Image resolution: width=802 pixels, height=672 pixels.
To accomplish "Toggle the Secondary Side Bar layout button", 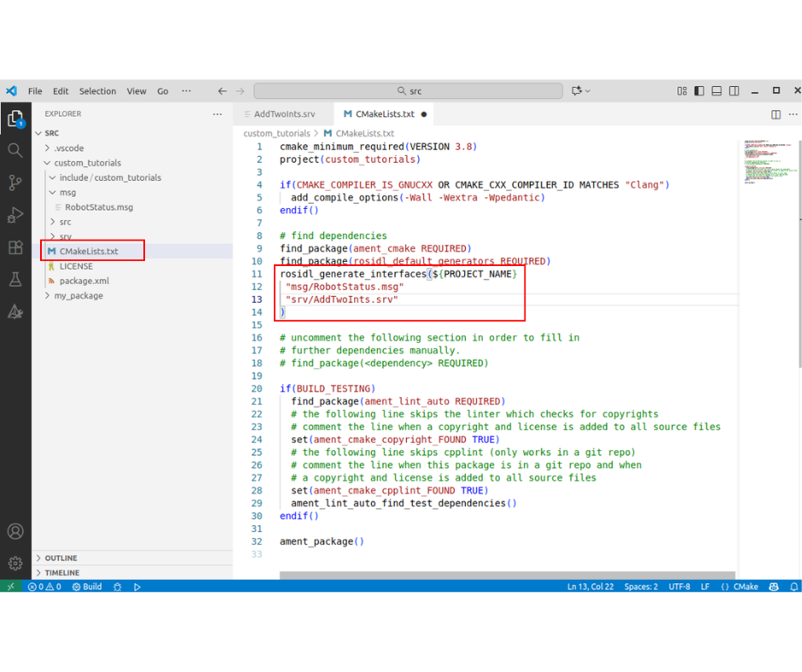I will pos(734,91).
